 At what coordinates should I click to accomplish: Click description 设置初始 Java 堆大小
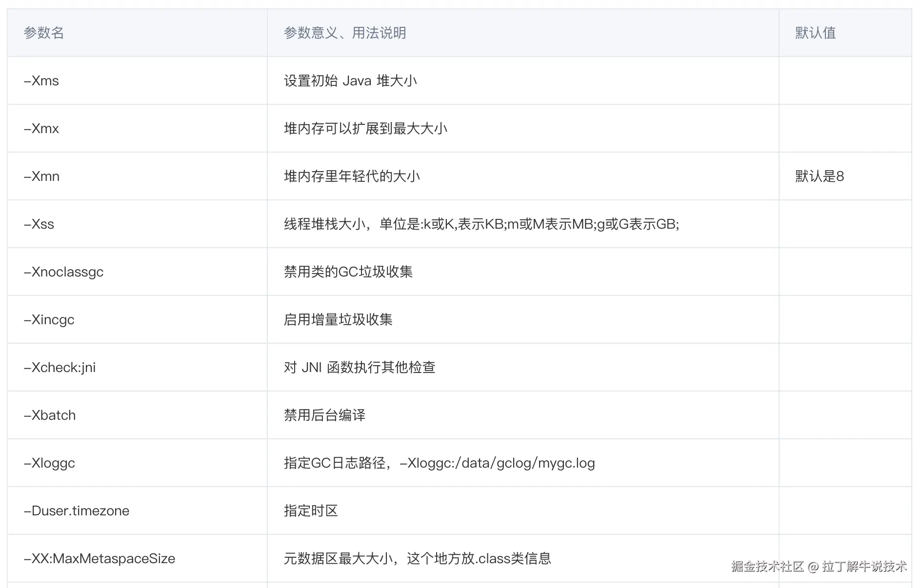(350, 80)
